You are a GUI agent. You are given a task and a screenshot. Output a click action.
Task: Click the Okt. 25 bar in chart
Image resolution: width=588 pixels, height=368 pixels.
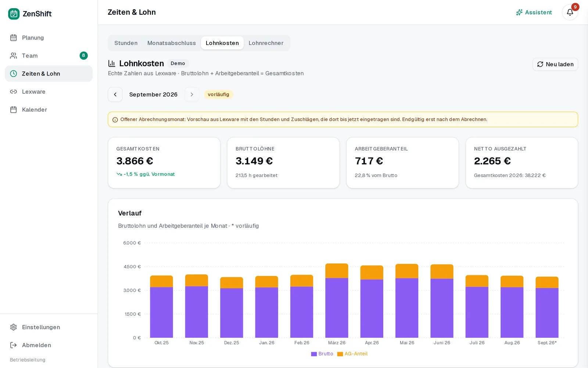[161, 307]
